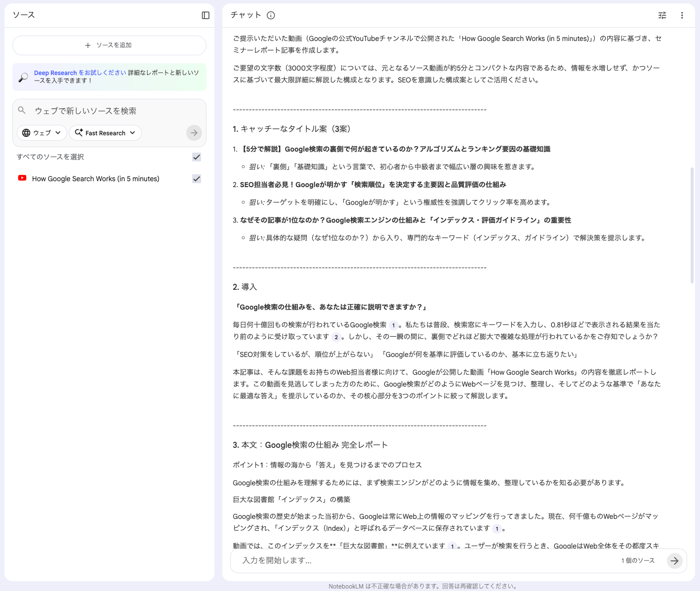Click inside the 入力を開始します input field
This screenshot has width=700, height=591.
pos(346,560)
